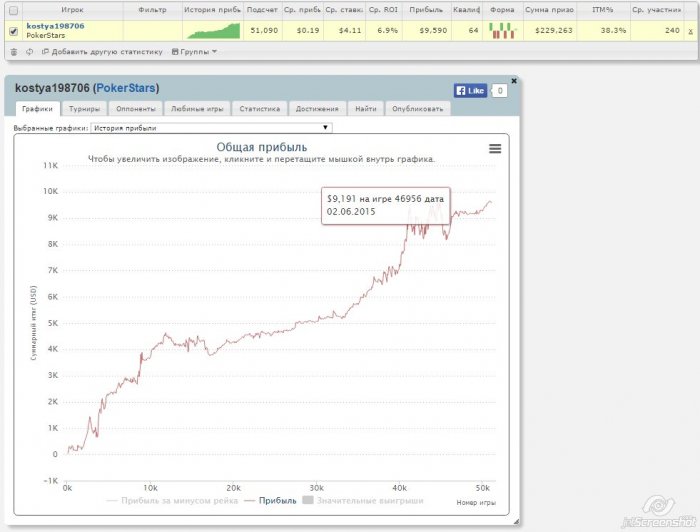Viewport: 700px width, 532px height.
Task: Sort by the Подсчет column header
Action: coord(262,10)
